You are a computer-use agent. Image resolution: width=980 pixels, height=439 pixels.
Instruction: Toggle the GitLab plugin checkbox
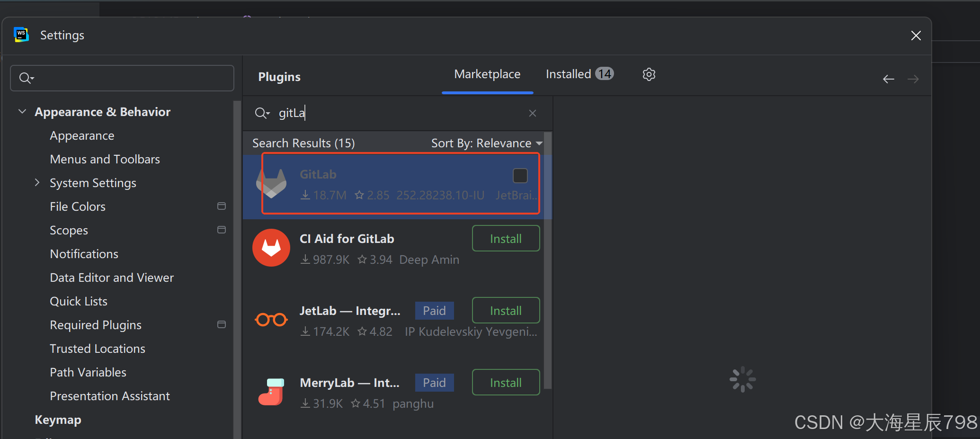click(520, 176)
